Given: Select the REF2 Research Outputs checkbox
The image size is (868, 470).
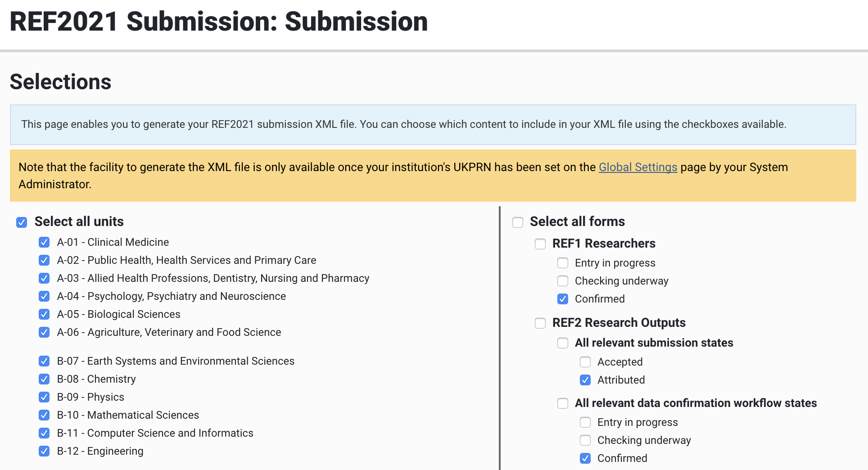Looking at the screenshot, I should (540, 323).
